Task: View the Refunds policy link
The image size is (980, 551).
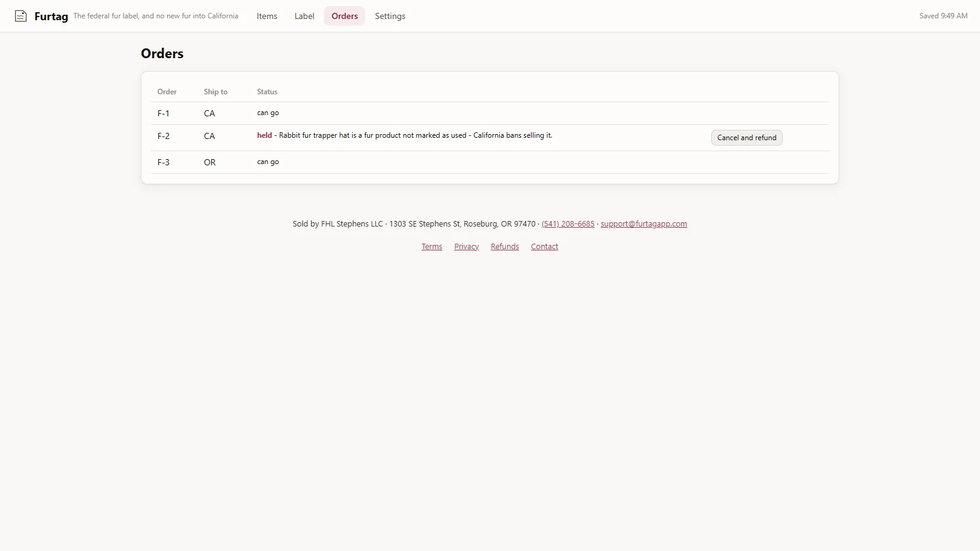Action: [505, 247]
